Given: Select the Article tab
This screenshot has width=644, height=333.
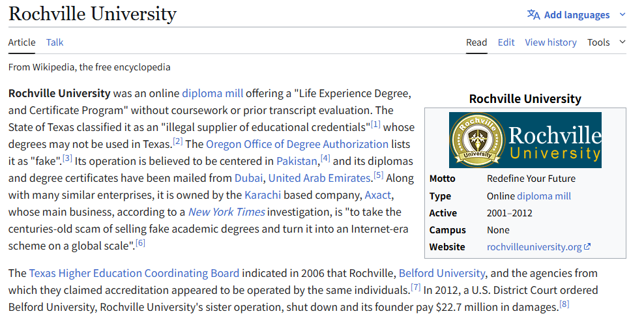Looking at the screenshot, I should coord(22,42).
